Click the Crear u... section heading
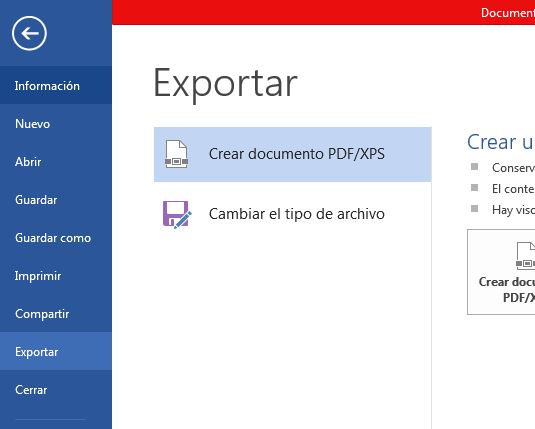Viewport: 535px width, 429px height. click(x=501, y=142)
